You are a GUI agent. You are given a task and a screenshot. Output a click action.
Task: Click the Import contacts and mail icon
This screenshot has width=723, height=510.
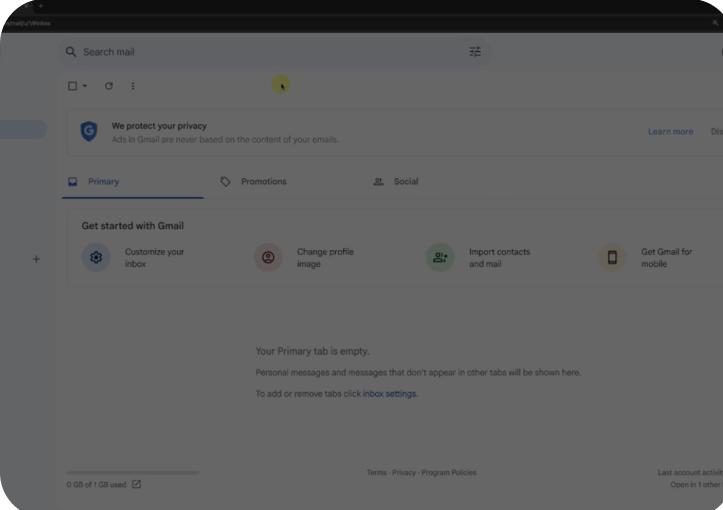tap(440, 257)
